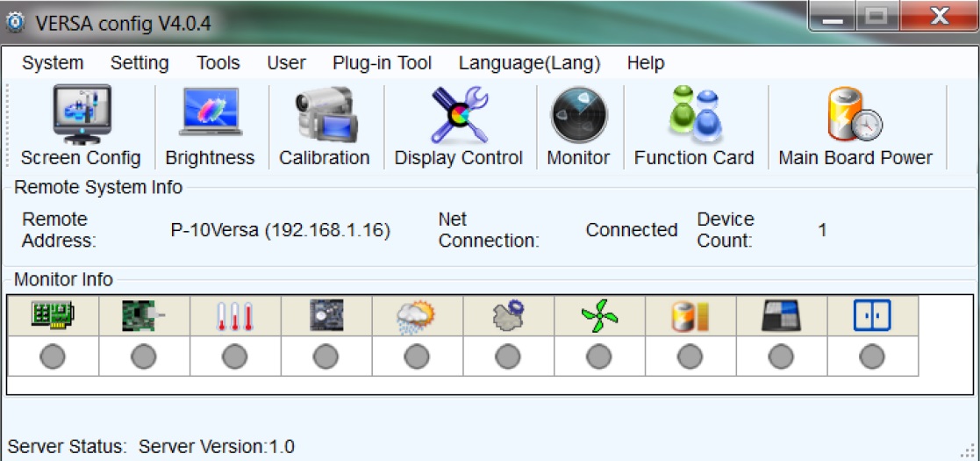980x461 pixels.
Task: Click the Connected status text
Action: click(x=631, y=230)
